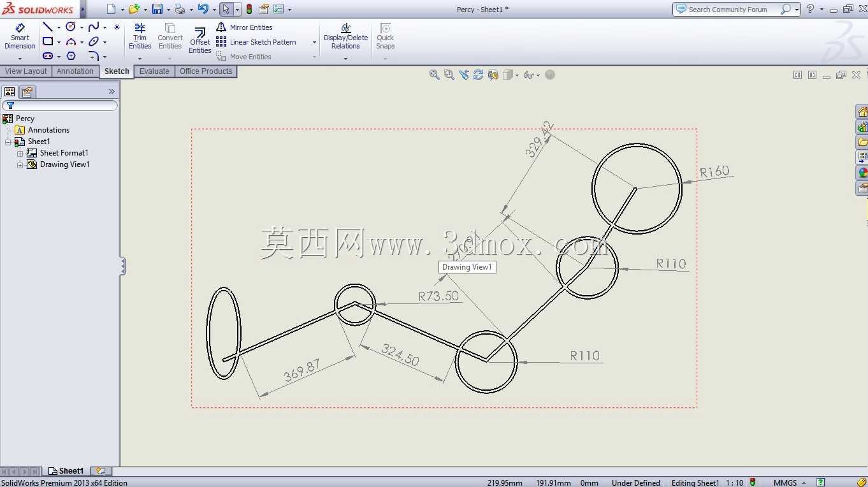
Task: Click the Point sketch tool
Action: [x=117, y=27]
